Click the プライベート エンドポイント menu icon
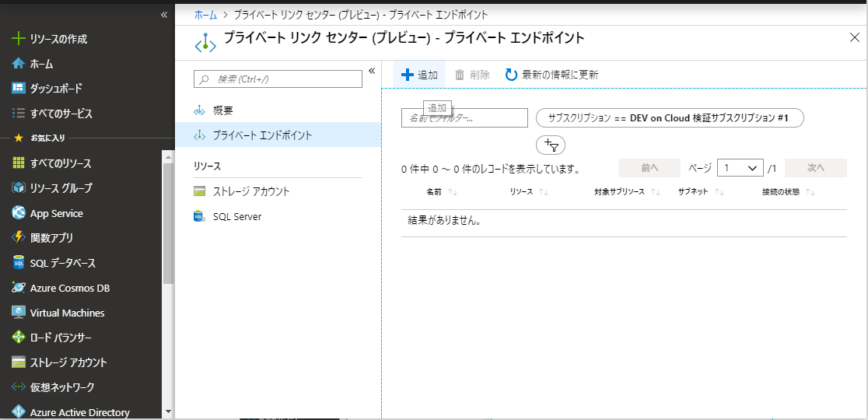868x420 pixels. point(199,135)
